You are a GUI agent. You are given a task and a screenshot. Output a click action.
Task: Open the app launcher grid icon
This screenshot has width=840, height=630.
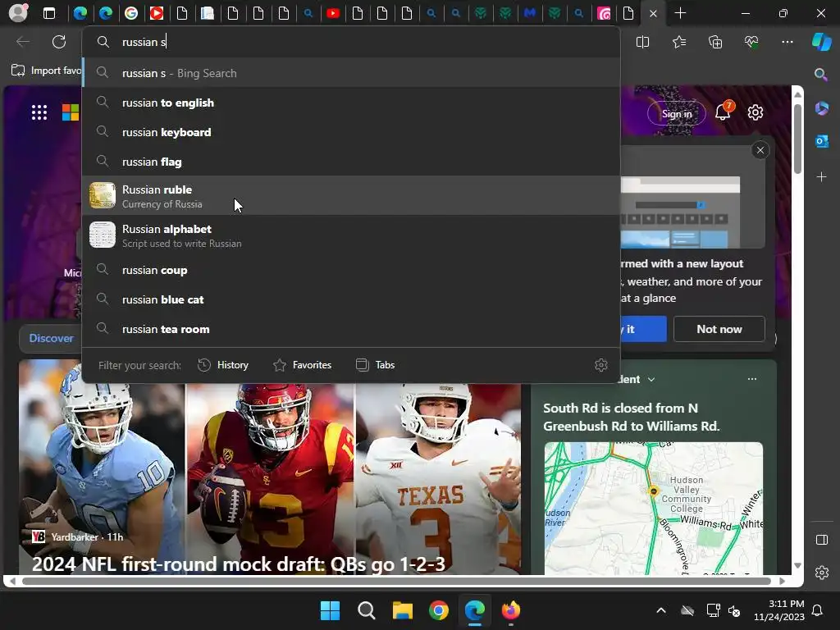coord(39,112)
